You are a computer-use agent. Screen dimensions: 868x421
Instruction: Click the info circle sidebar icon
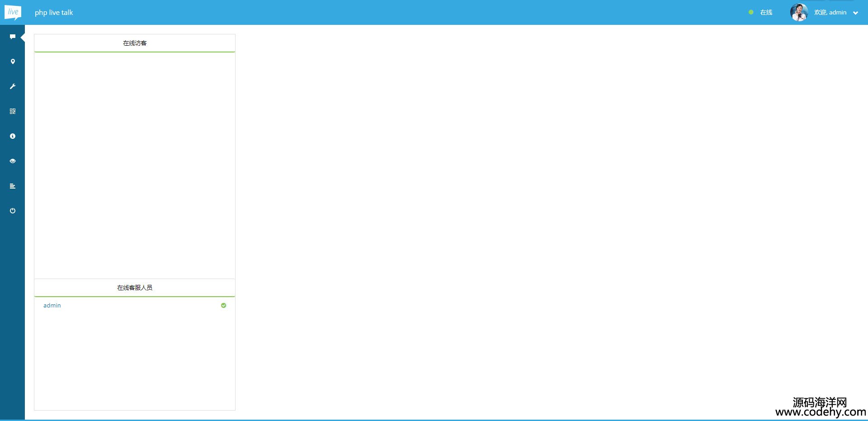[x=13, y=136]
